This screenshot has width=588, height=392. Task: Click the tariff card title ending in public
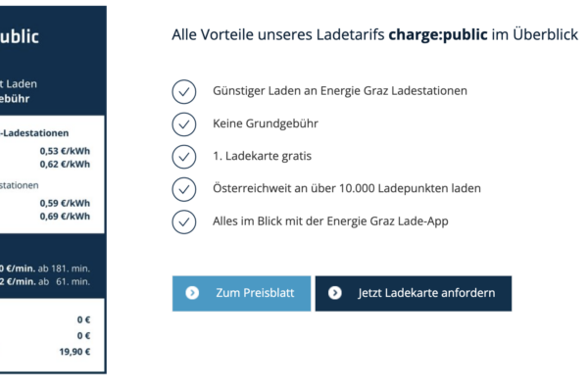click(x=20, y=37)
